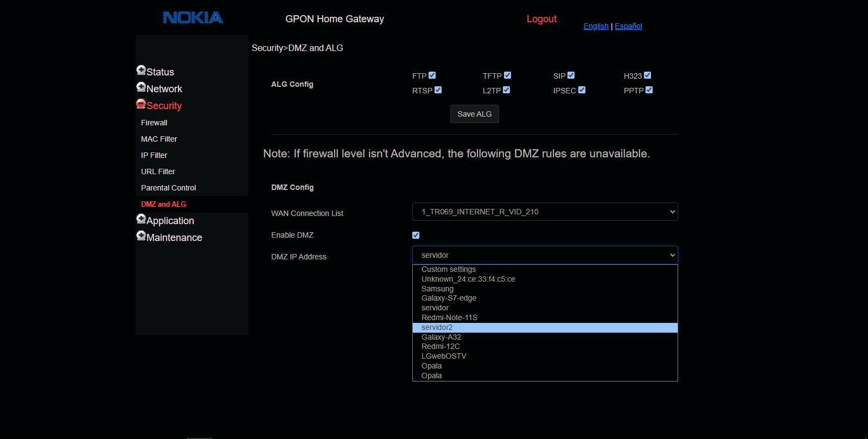The image size is (868, 439).
Task: Choose Galaxy-A32 from the list
Action: coord(545,337)
